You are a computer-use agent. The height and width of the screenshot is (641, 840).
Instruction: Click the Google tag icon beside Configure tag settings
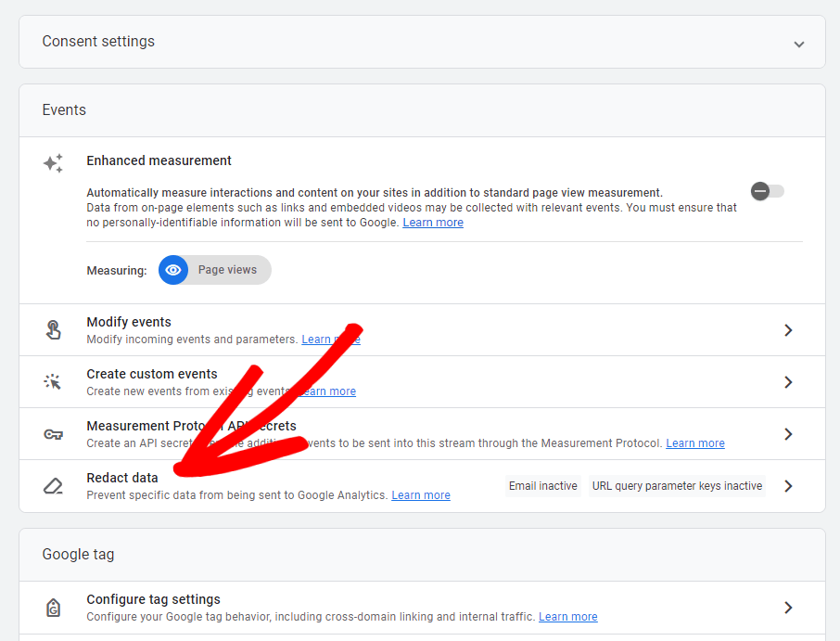click(x=53, y=607)
